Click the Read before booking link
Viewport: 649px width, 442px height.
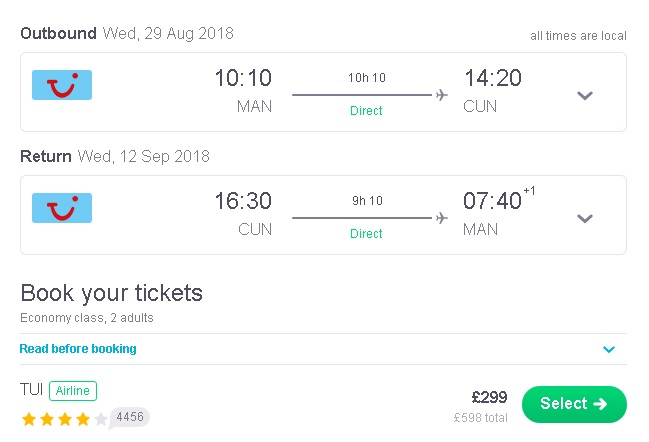(78, 349)
